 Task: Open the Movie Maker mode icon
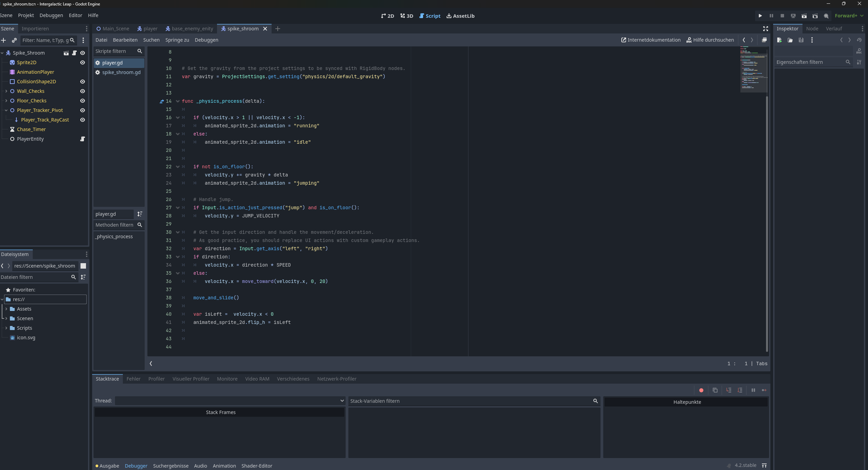pos(826,16)
